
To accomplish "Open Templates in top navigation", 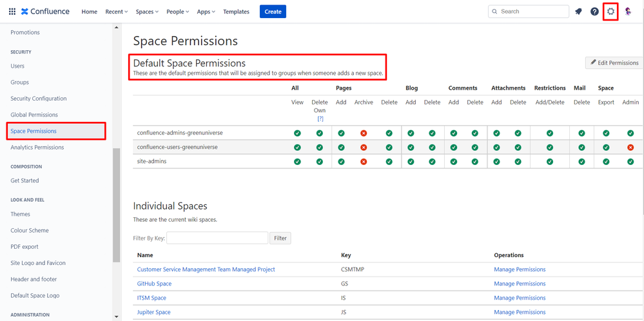I will pos(236,12).
